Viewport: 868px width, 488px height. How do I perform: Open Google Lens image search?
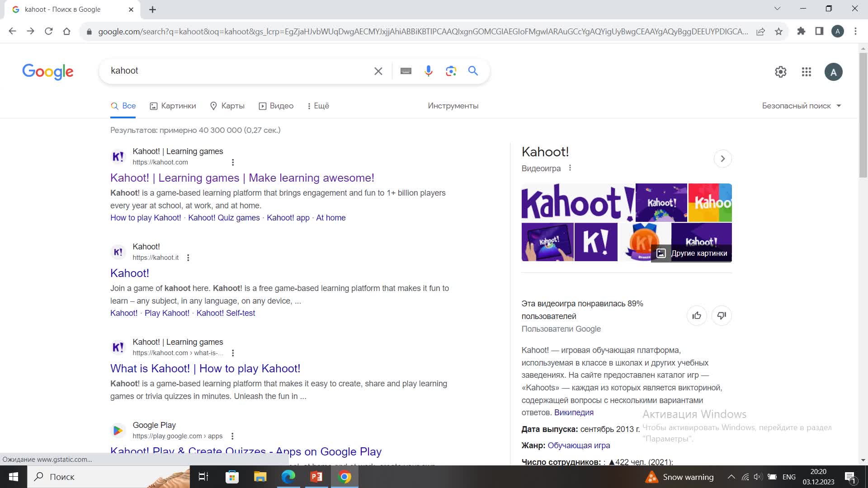[451, 71]
